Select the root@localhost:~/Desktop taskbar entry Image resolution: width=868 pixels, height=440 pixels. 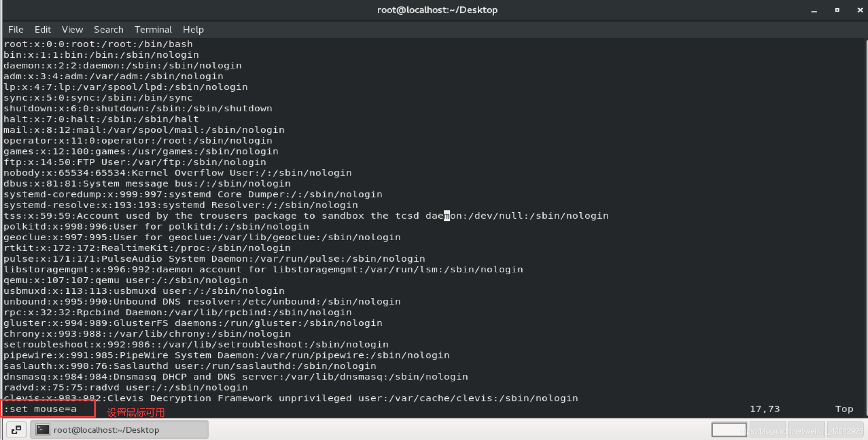(119, 429)
